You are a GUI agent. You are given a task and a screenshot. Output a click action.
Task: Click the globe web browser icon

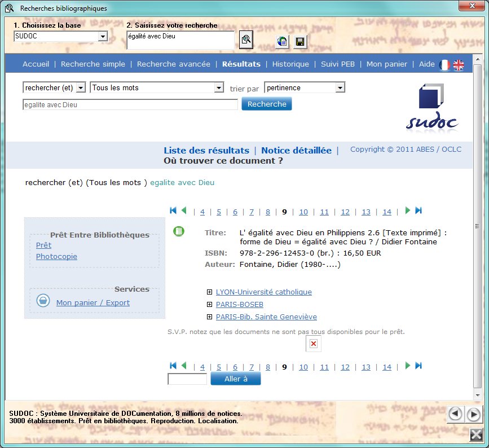282,42
